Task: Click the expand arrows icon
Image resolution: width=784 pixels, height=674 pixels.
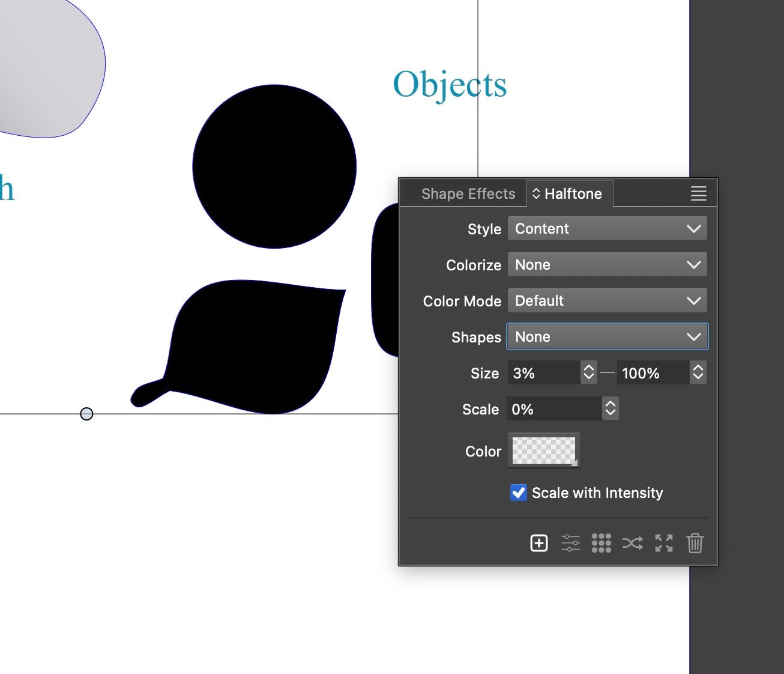Action: coord(663,543)
